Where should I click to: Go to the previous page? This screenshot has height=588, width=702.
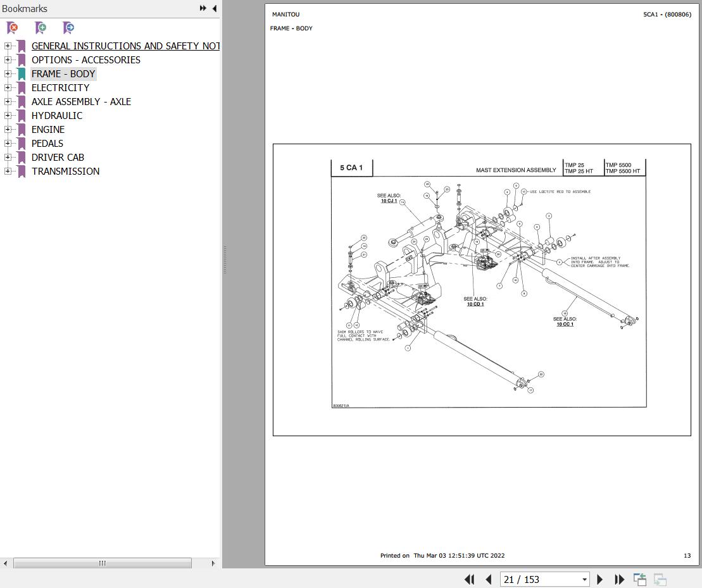(x=489, y=580)
